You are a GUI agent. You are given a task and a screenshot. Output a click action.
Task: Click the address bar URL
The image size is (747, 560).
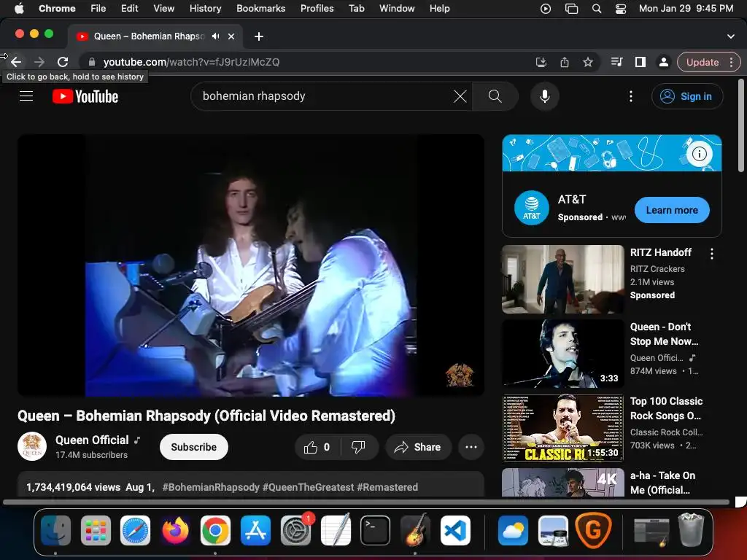(x=192, y=62)
